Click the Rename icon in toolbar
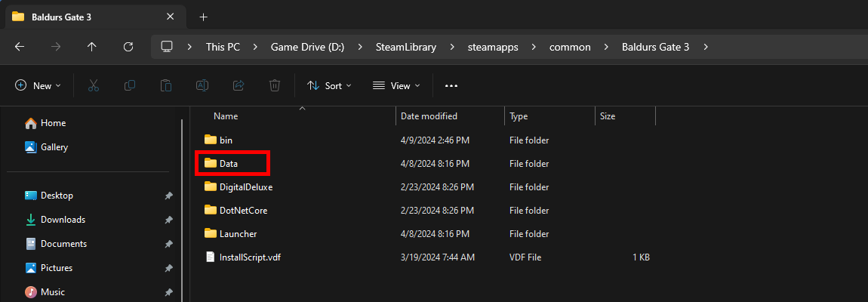Screen dimensions: 868x302 202,86
